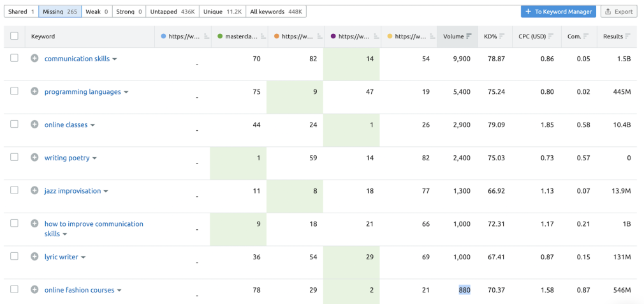Expand arrow beside jazz improvisation keyword
Viewport: 644px width, 304px height.
(106, 192)
